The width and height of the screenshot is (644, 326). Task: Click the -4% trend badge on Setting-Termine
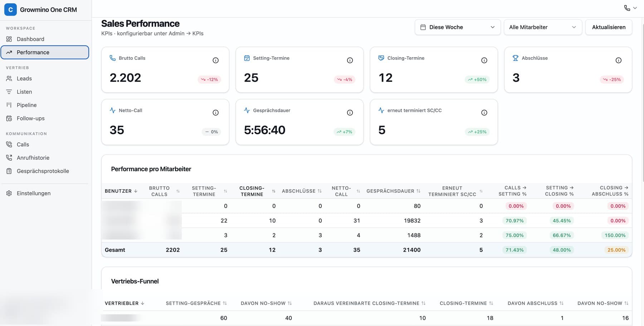click(345, 79)
